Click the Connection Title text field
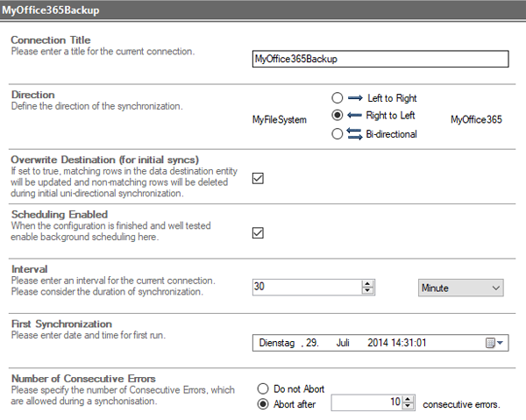The image size is (526, 420). [379, 59]
